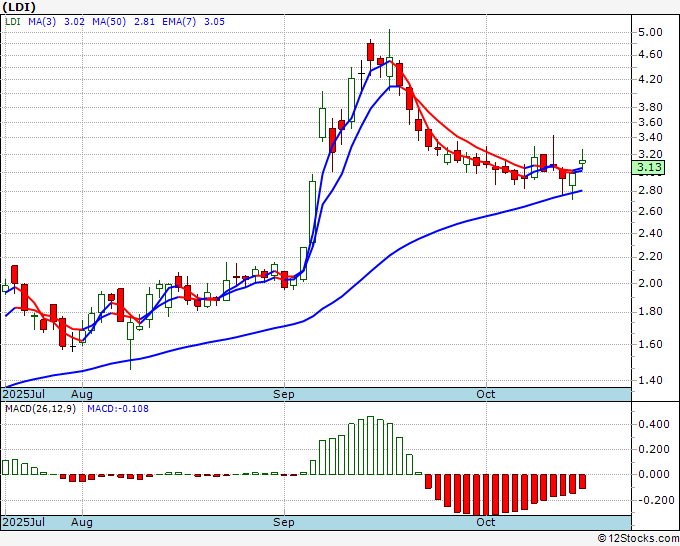
Task: Click 2025Jul on the price chart time axis
Action: click(x=24, y=394)
